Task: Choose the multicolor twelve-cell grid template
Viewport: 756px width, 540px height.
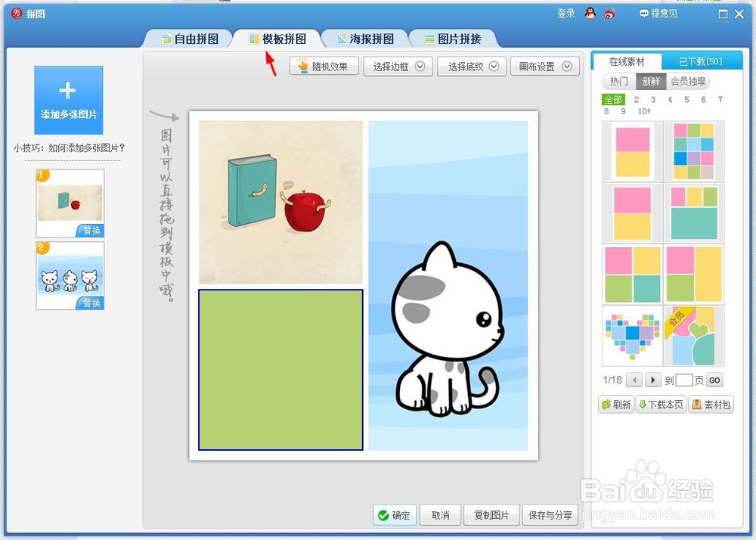Action: 694,151
